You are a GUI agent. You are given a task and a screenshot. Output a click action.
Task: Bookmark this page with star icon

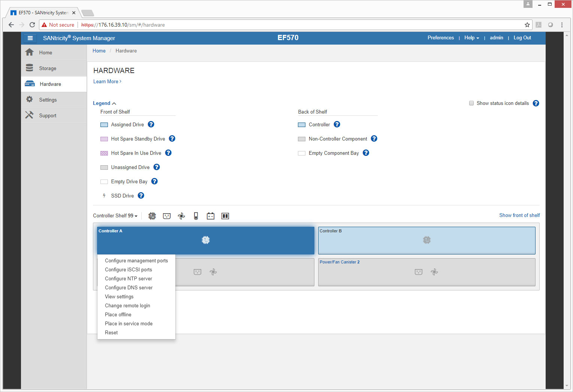(x=527, y=25)
